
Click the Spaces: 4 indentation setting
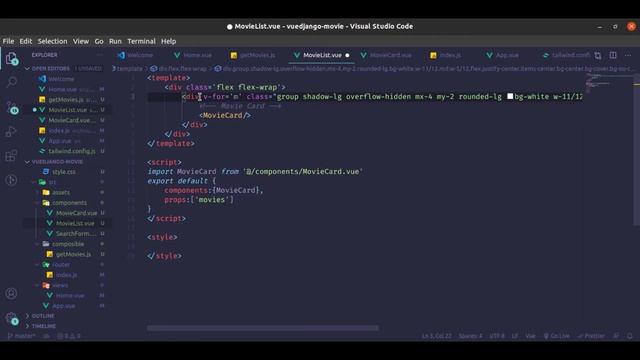click(470, 336)
